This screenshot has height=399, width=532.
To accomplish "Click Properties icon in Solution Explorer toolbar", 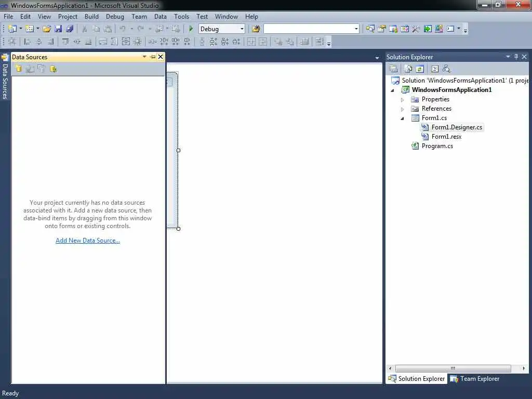I will coord(394,69).
